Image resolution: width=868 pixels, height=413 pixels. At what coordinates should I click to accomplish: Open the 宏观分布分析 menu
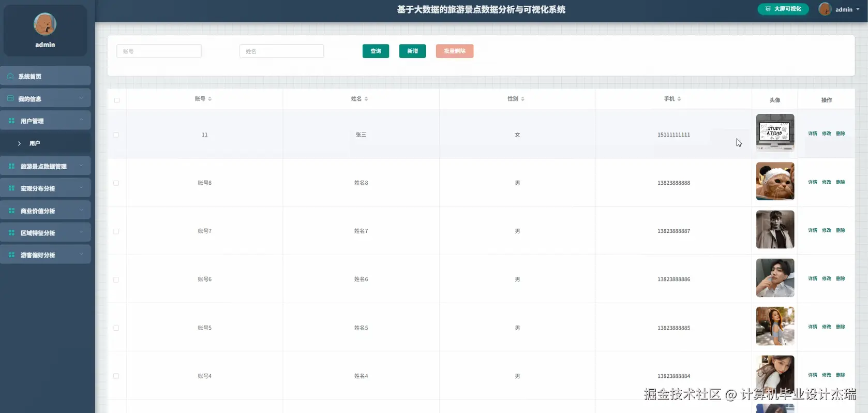[46, 188]
